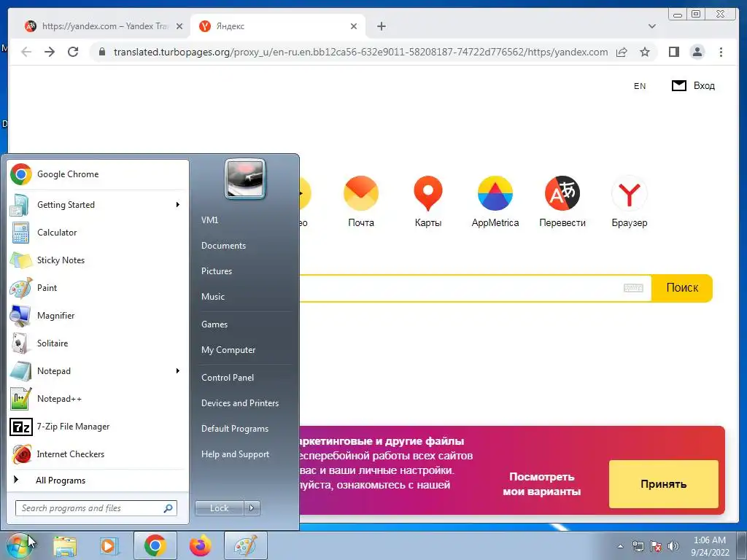Reload the page in Chrome
The image size is (747, 560).
[x=73, y=52]
